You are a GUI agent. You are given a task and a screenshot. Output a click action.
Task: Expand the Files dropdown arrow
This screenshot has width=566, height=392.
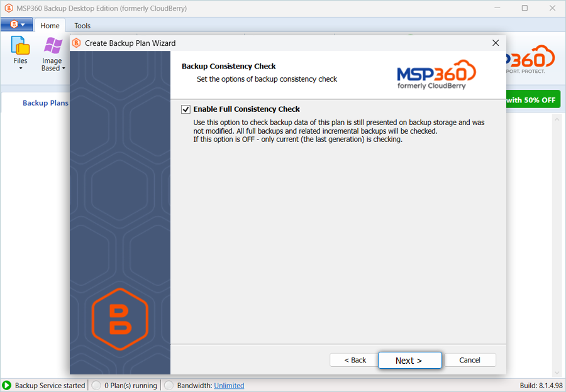point(21,68)
